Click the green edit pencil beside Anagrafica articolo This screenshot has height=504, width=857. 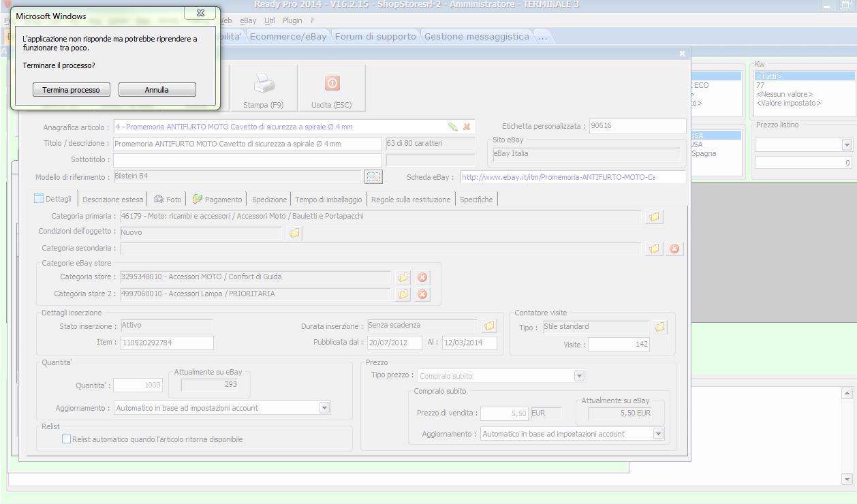pyautogui.click(x=452, y=127)
